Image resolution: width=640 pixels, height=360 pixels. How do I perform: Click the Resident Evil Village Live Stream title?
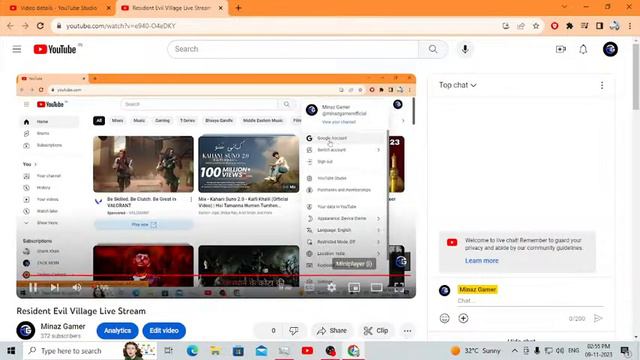click(x=81, y=311)
